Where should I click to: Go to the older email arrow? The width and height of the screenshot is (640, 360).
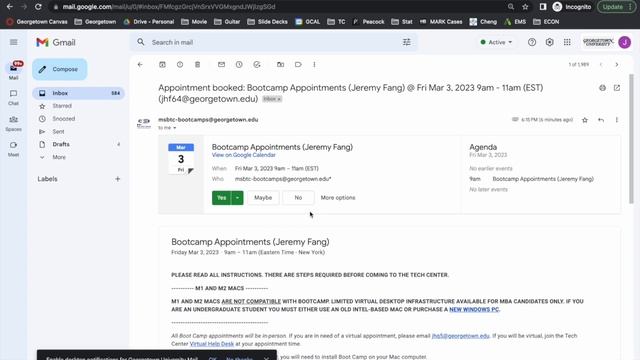[617, 64]
